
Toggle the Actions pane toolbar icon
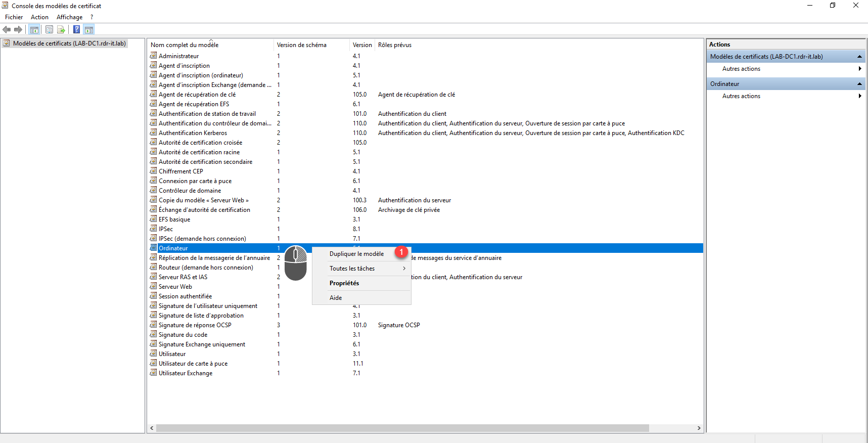(89, 30)
